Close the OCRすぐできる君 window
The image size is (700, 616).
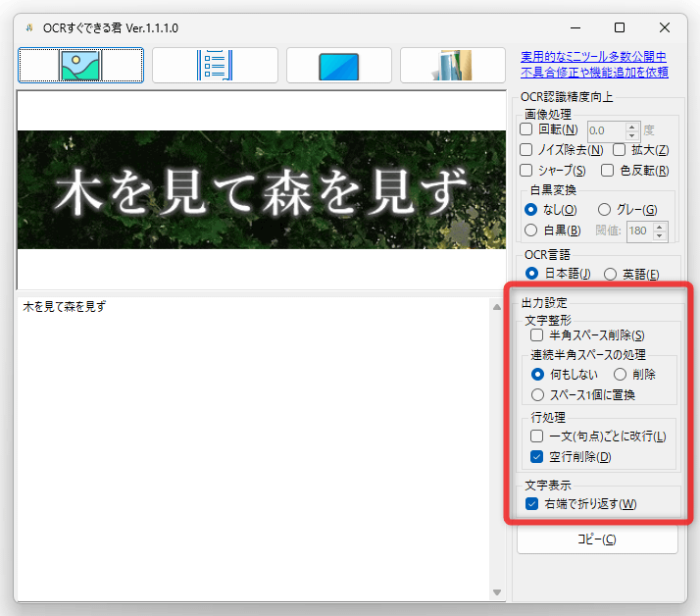(x=665, y=27)
